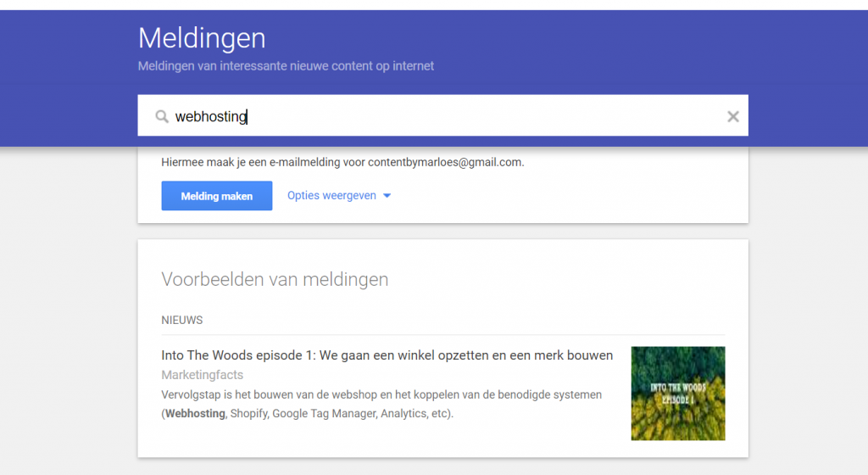Expand the arrow beside Opties weergeven
This screenshot has height=475, width=868.
click(387, 196)
